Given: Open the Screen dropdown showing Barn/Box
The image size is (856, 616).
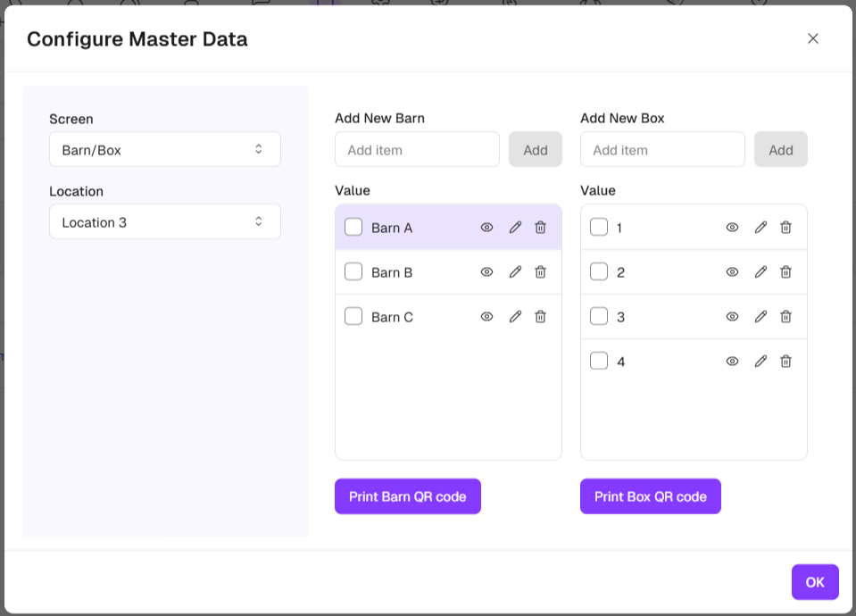Looking at the screenshot, I should point(165,150).
